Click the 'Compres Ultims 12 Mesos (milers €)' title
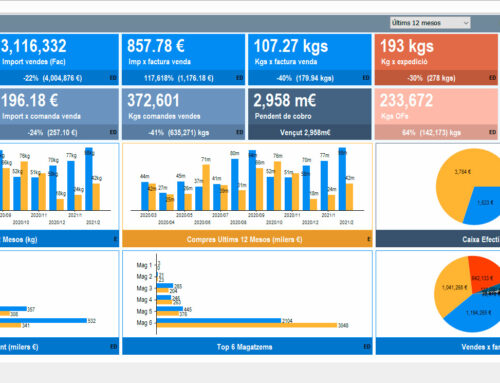The width and height of the screenshot is (500, 383). tap(244, 239)
